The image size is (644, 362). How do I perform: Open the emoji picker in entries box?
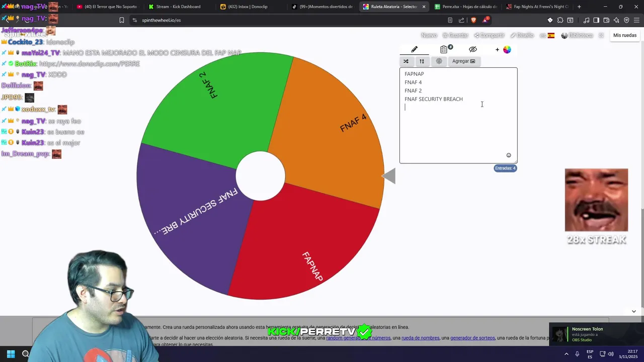509,155
